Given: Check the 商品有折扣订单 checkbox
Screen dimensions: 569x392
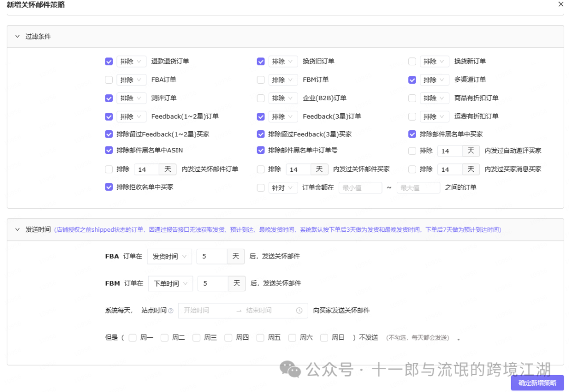Looking at the screenshot, I should 412,99.
